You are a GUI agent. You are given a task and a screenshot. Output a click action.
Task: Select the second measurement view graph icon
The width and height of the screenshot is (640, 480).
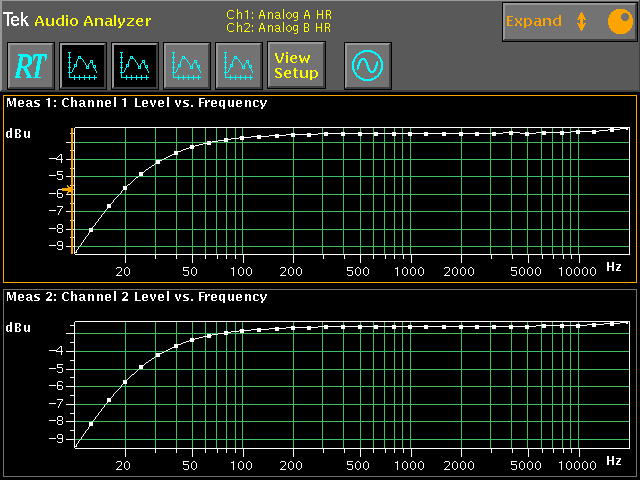(135, 66)
